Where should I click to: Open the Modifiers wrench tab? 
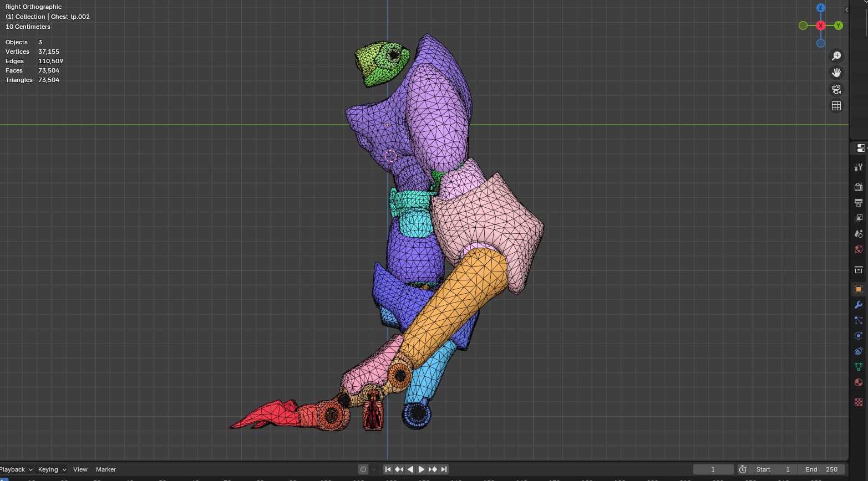[x=859, y=305]
